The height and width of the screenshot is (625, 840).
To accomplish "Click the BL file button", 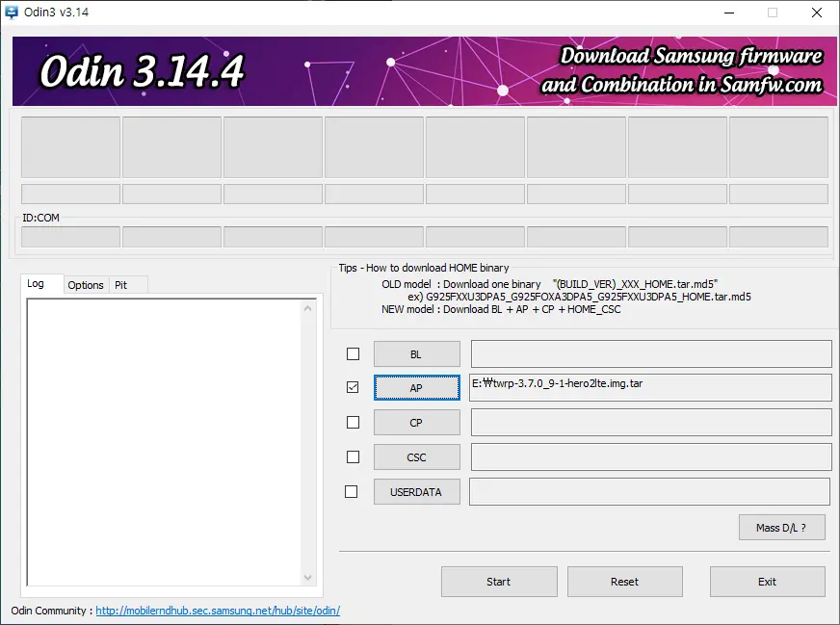I will coord(417,354).
